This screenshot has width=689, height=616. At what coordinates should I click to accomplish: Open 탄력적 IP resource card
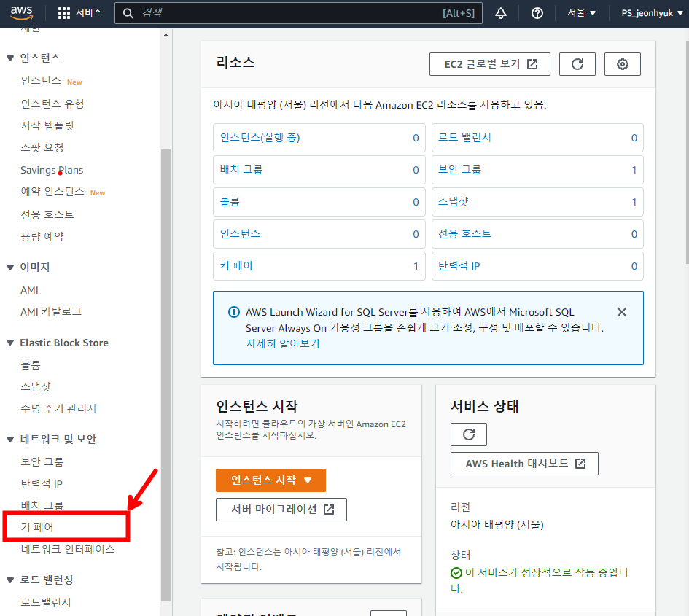click(x=537, y=266)
